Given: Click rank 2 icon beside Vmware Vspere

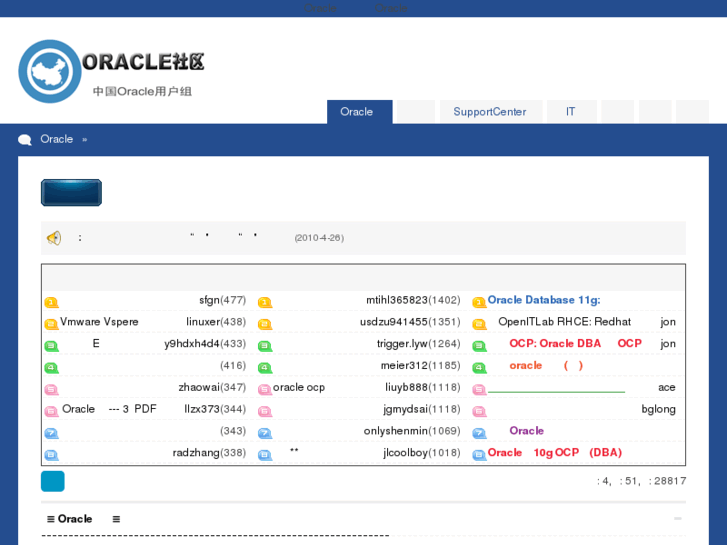Looking at the screenshot, I should (x=51, y=324).
